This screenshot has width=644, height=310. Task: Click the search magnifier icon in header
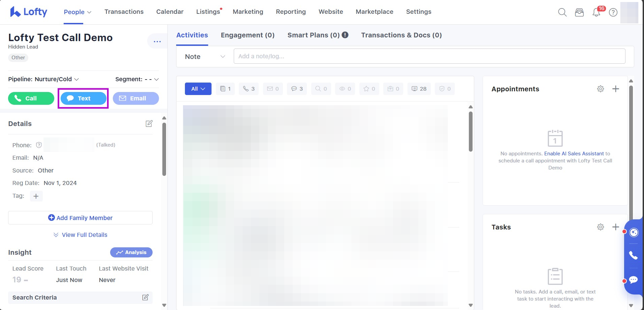coord(562,12)
